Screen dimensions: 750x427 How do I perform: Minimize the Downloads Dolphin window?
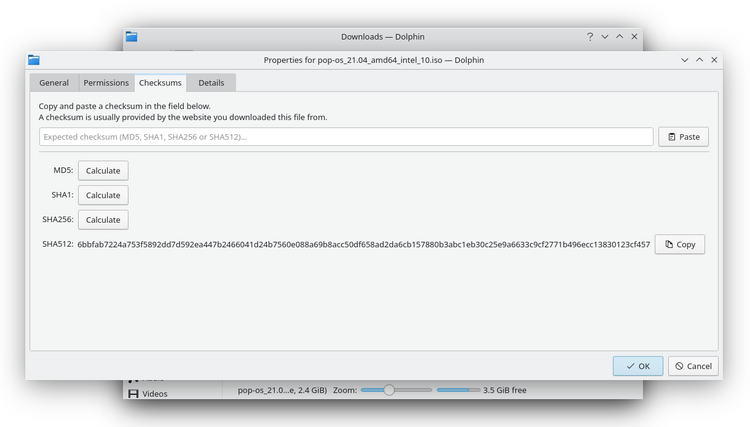pyautogui.click(x=605, y=36)
